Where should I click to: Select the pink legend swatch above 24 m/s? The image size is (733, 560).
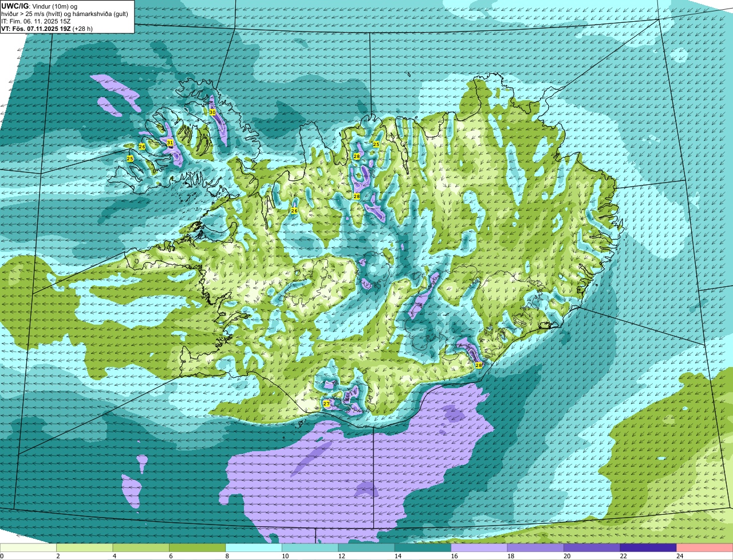tap(705, 548)
